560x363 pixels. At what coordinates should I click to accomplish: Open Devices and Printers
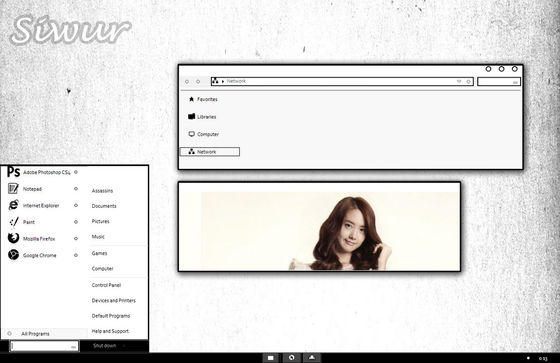(114, 300)
